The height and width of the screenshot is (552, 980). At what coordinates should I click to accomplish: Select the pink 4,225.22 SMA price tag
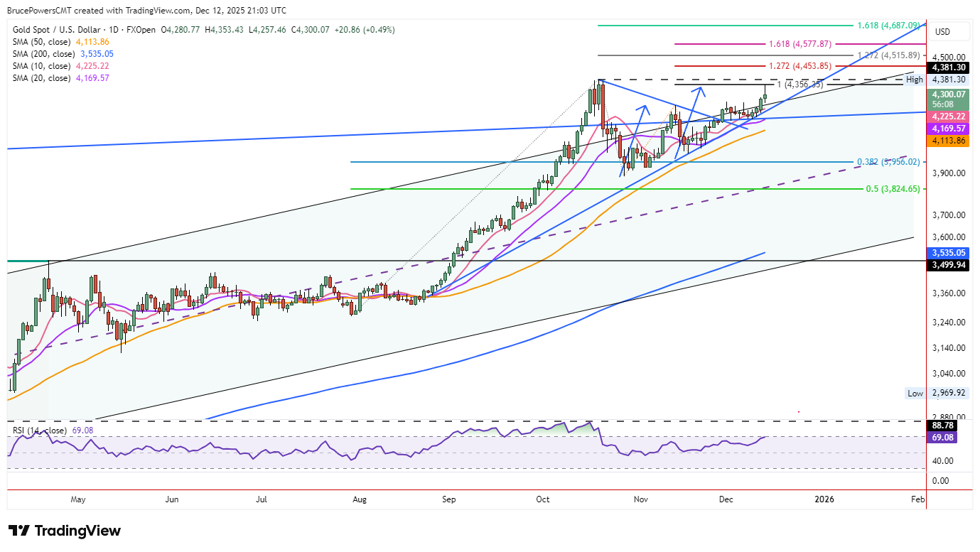point(949,117)
